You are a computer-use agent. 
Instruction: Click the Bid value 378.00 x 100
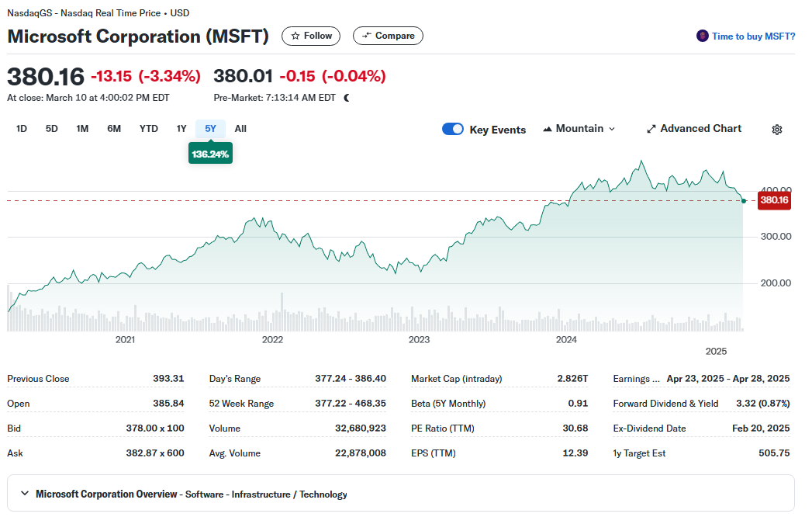coord(155,429)
